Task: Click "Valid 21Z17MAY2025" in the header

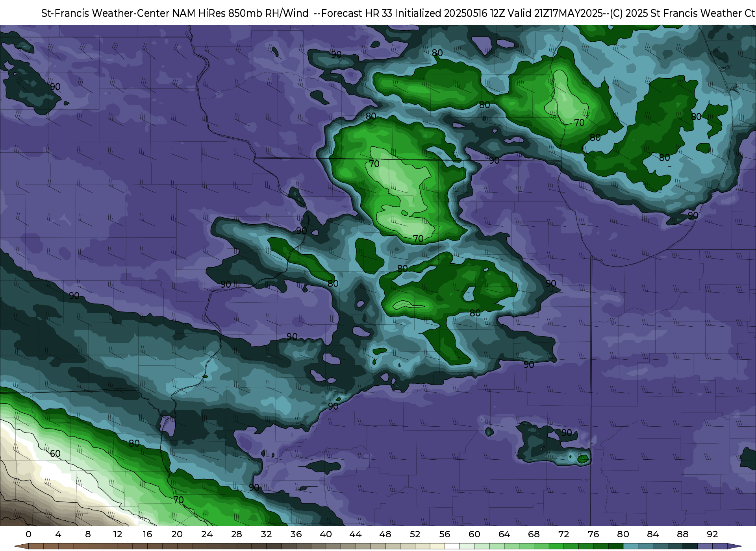Action: tap(555, 13)
